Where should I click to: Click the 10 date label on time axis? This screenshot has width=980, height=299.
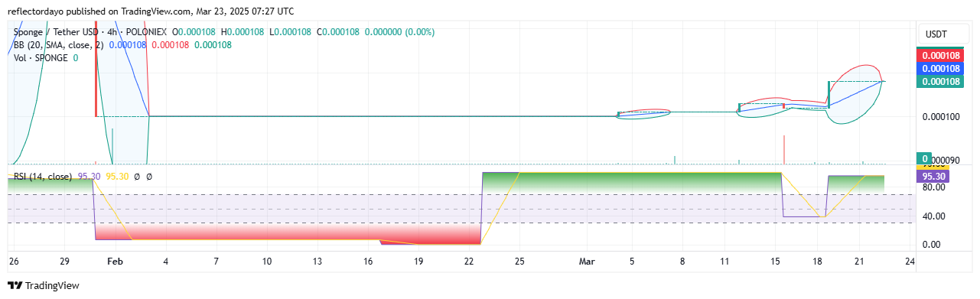[267, 262]
